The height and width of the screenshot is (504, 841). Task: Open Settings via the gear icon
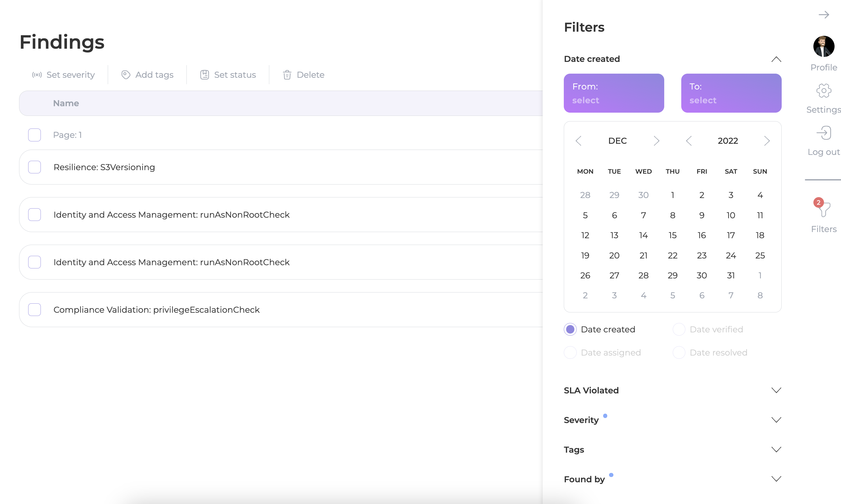point(824,91)
